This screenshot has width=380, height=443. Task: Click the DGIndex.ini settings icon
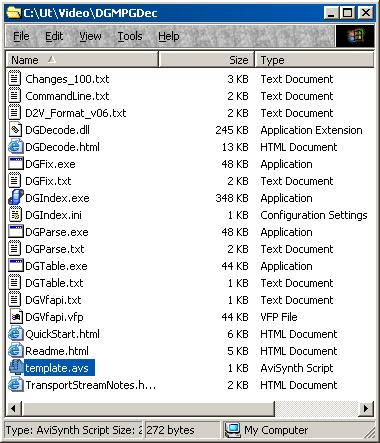pyautogui.click(x=15, y=215)
